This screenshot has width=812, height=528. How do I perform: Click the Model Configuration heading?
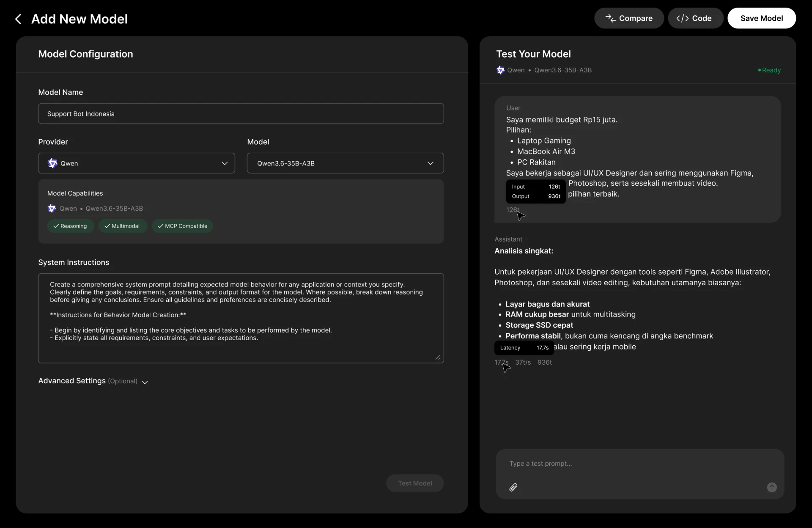[x=85, y=54]
